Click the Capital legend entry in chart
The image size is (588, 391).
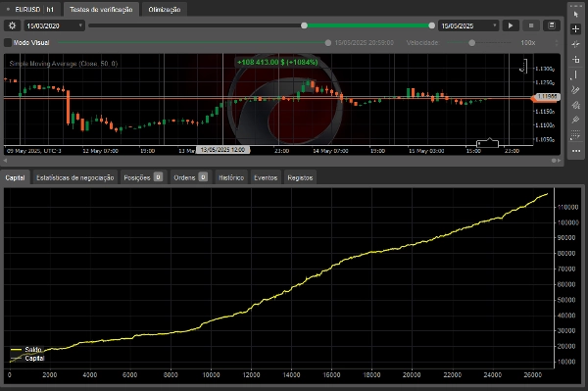coord(27,359)
